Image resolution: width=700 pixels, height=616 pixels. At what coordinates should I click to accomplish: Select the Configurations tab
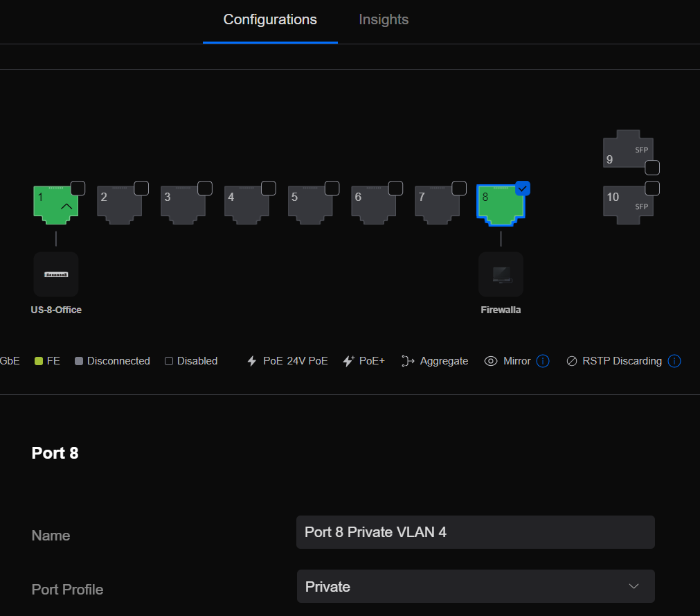(270, 20)
